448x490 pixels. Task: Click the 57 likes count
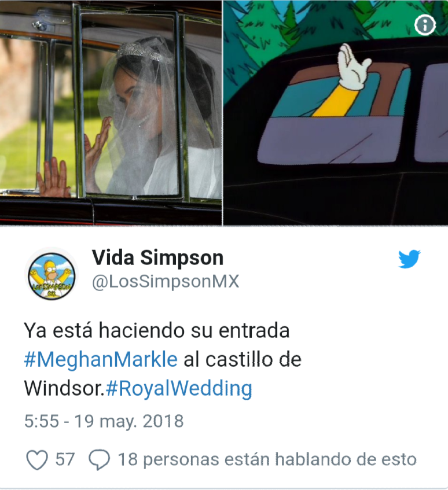(65, 459)
